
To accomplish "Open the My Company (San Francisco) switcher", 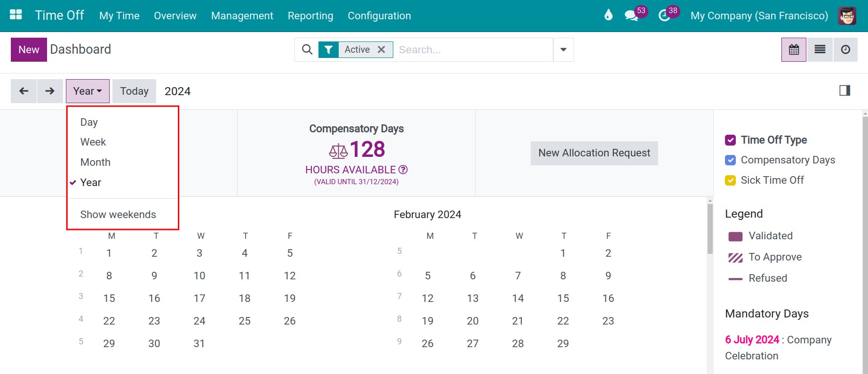I will [759, 16].
